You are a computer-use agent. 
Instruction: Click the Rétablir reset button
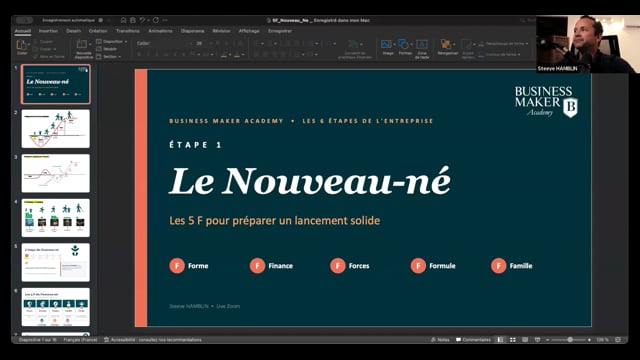[107, 49]
